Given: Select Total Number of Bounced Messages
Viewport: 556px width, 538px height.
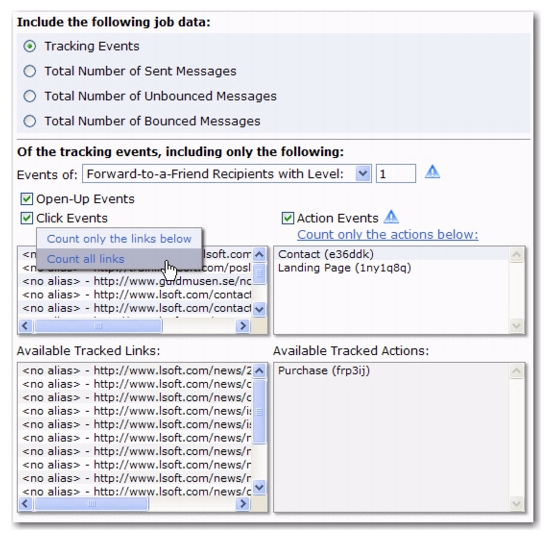Looking at the screenshot, I should (29, 121).
